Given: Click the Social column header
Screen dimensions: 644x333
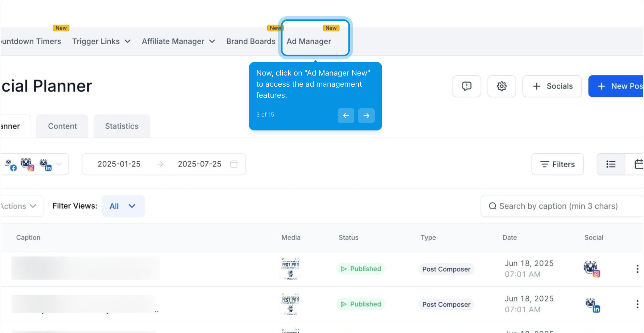Looking at the screenshot, I should 594,237.
